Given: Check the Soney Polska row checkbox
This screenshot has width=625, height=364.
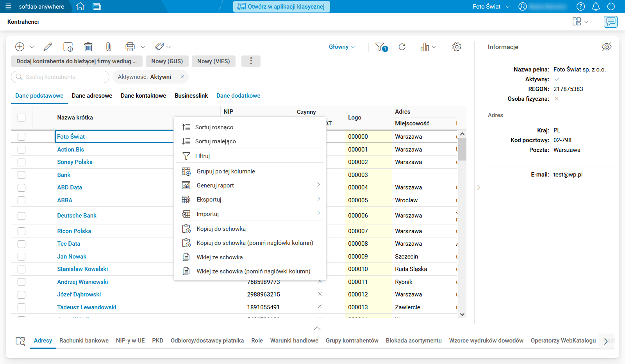Looking at the screenshot, I should point(21,162).
